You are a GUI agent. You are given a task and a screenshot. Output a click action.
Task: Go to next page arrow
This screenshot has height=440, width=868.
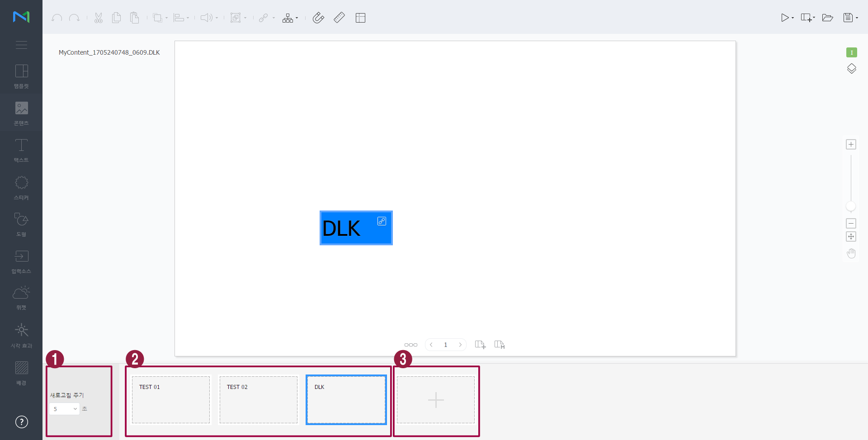[x=460, y=345]
